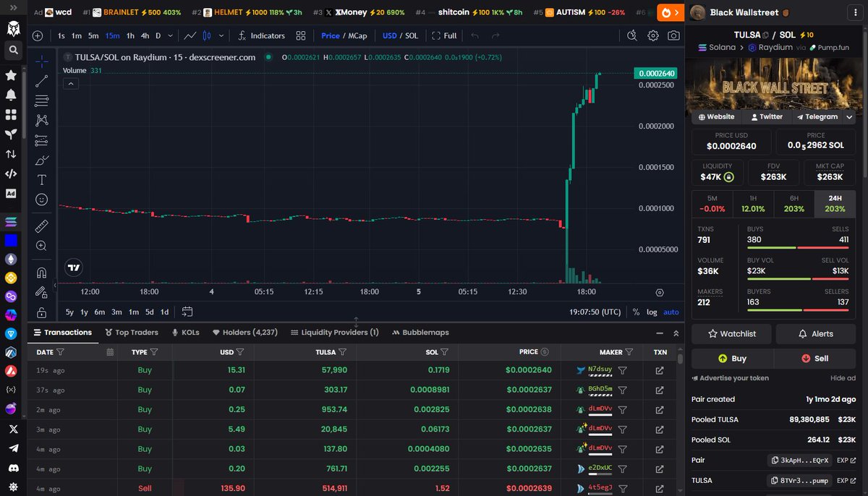Switch to Top Traders tab
Image resolution: width=868 pixels, height=496 pixels.
pyautogui.click(x=132, y=333)
